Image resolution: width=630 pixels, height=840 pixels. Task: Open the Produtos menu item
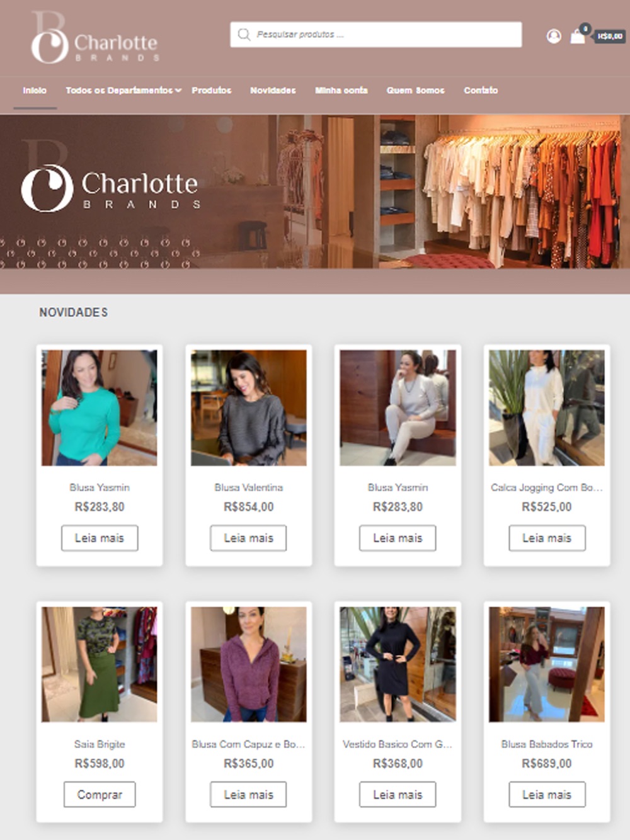pyautogui.click(x=212, y=90)
